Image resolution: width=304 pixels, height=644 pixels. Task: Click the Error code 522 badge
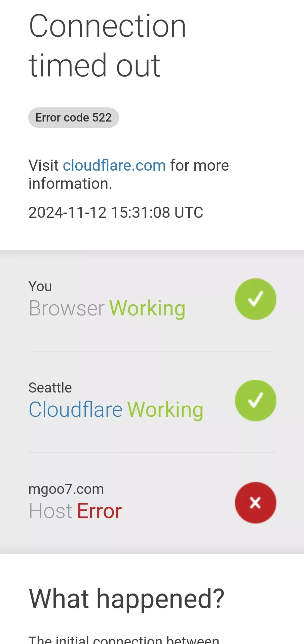(x=74, y=117)
